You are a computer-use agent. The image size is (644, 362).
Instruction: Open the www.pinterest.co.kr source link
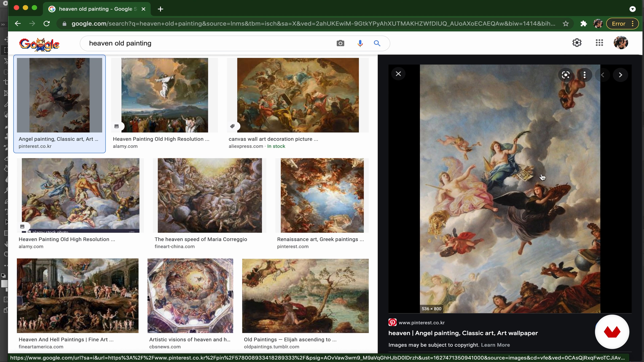click(x=421, y=322)
